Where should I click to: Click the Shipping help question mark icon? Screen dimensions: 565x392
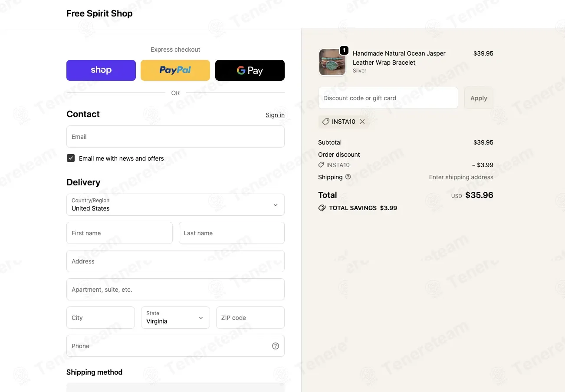pos(348,177)
